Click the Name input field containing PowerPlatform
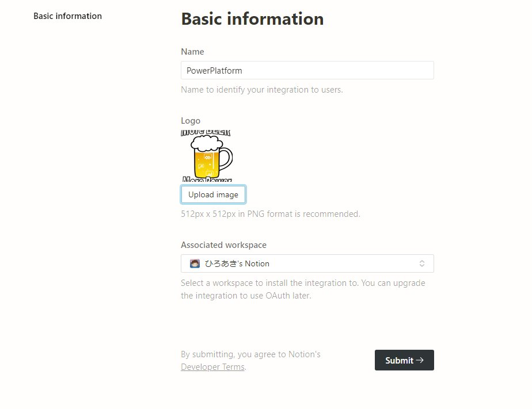This screenshot has height=409, width=532. [307, 71]
